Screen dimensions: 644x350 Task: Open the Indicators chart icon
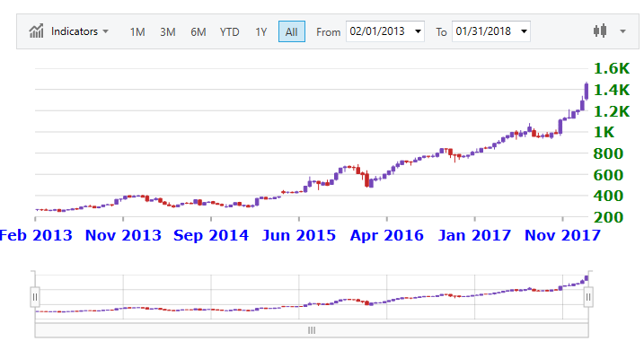click(x=36, y=31)
